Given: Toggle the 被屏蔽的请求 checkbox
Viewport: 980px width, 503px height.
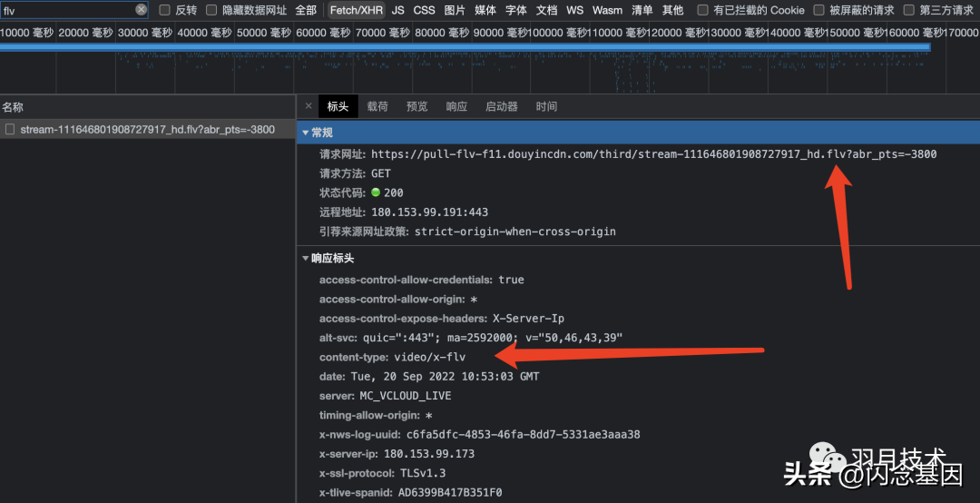Looking at the screenshot, I should pos(818,10).
